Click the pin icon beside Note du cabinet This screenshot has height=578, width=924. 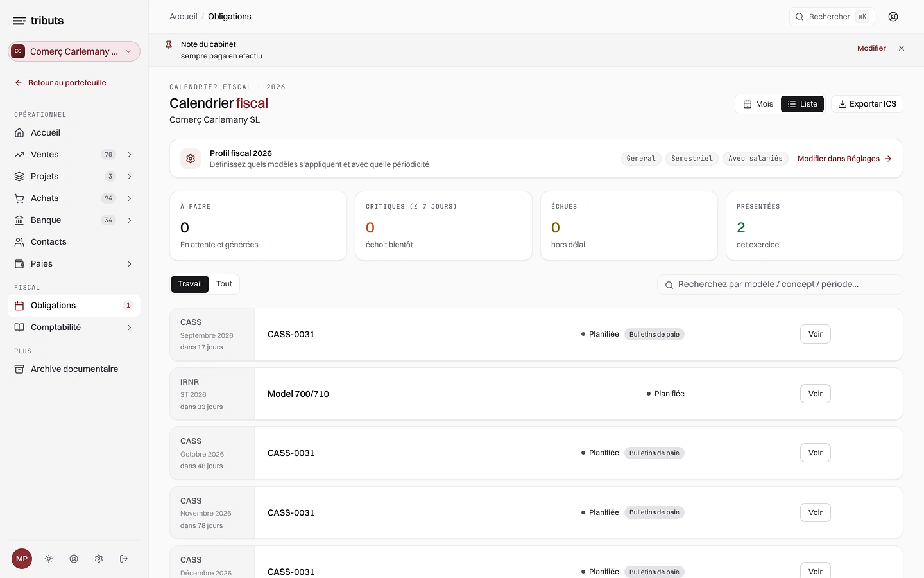click(x=169, y=45)
